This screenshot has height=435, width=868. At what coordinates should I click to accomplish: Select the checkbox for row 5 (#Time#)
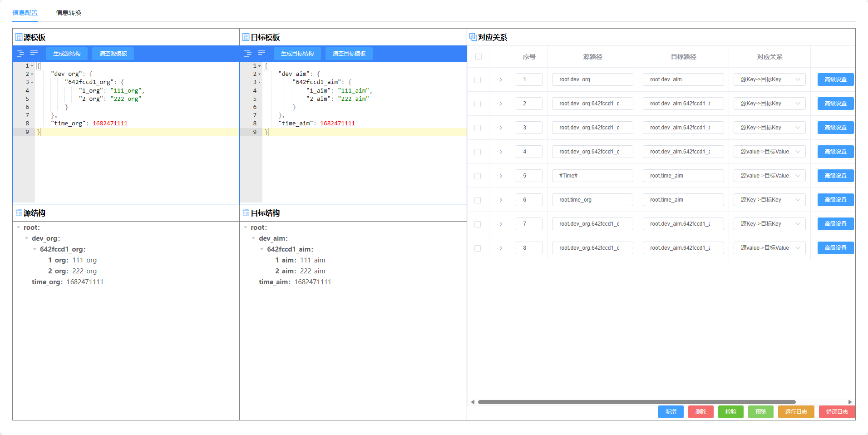(478, 176)
